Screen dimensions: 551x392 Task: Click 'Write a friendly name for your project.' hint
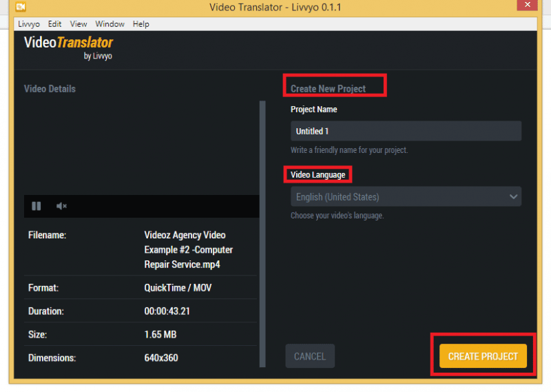pyautogui.click(x=349, y=150)
